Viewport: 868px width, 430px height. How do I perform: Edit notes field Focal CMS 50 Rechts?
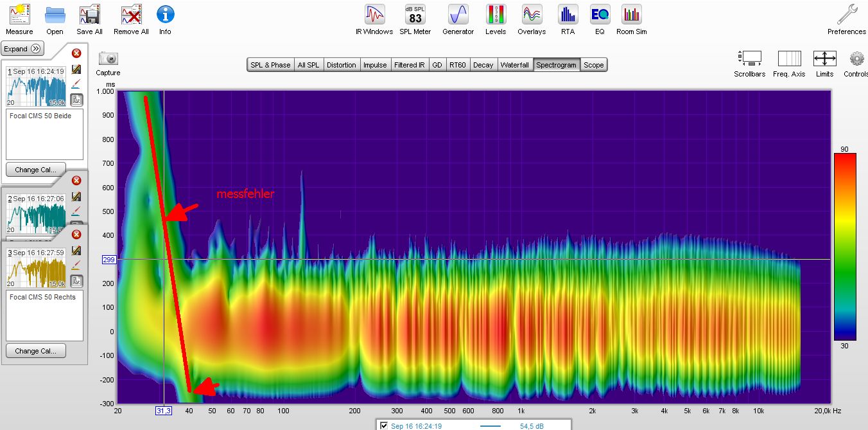click(x=44, y=316)
